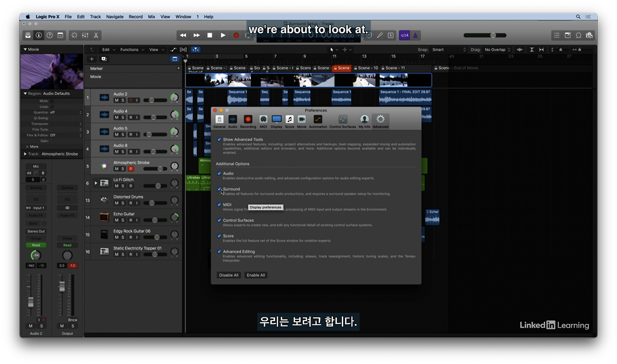Click the add track plus button
The image size is (617, 364).
coord(92,59)
